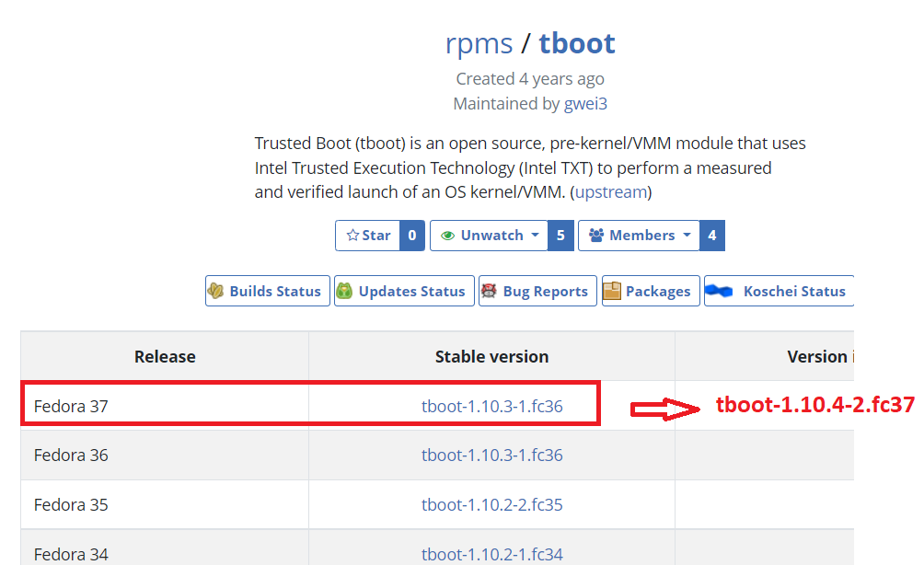This screenshot has width=924, height=565.
Task: Follow the upstream link in description
Action: 611,192
